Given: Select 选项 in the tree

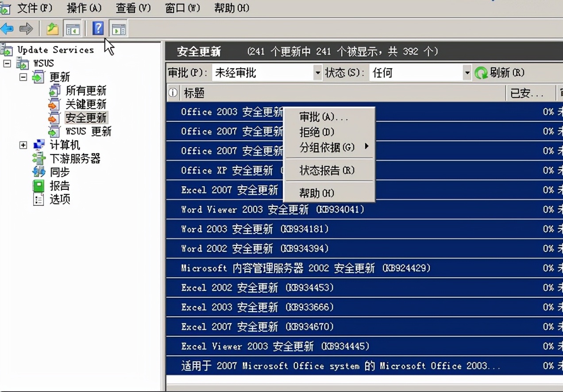Looking at the screenshot, I should [x=60, y=199].
